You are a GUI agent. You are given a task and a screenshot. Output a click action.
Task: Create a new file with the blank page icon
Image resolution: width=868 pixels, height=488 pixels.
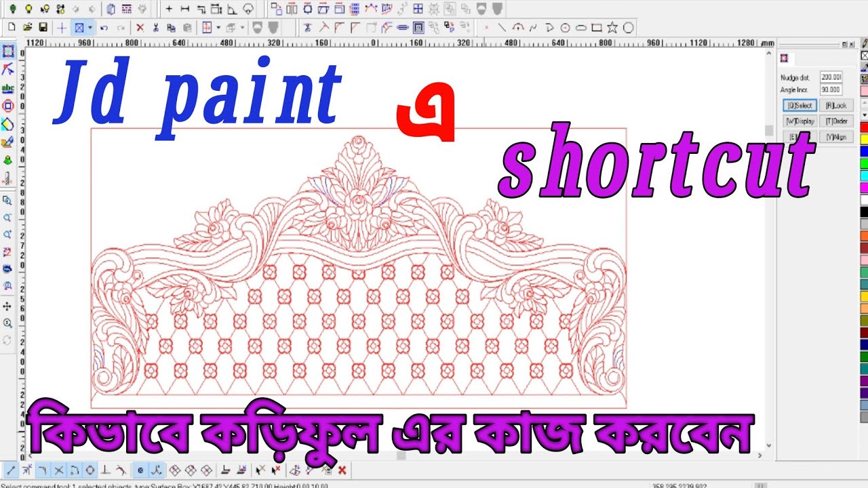(12, 28)
